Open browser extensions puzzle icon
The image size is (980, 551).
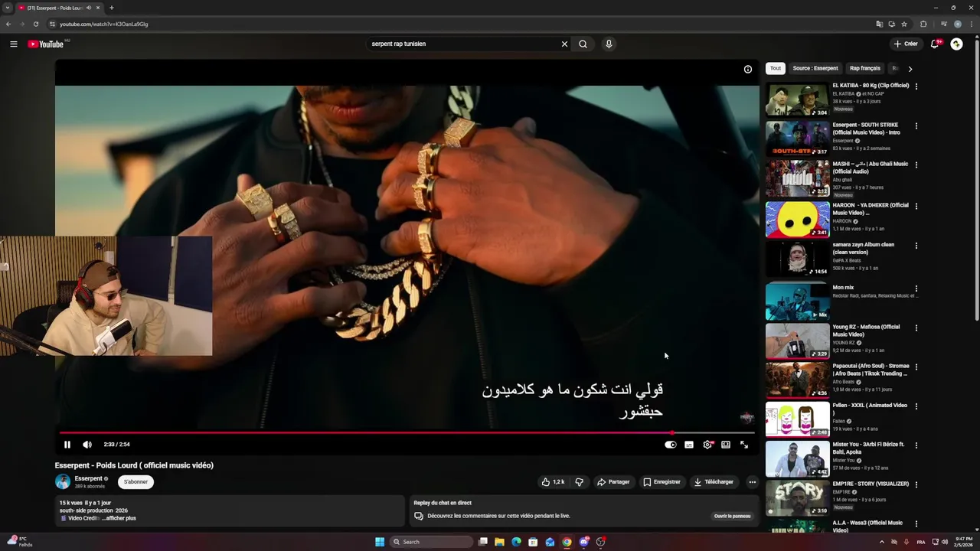click(x=923, y=24)
